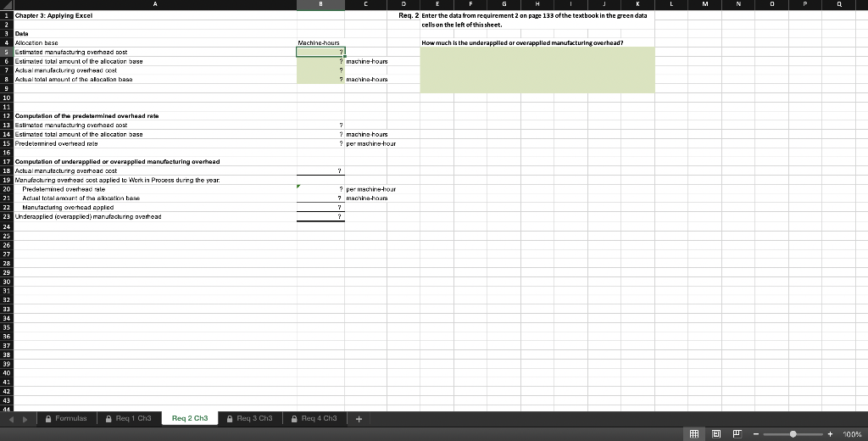Select column M header

pos(704,4)
